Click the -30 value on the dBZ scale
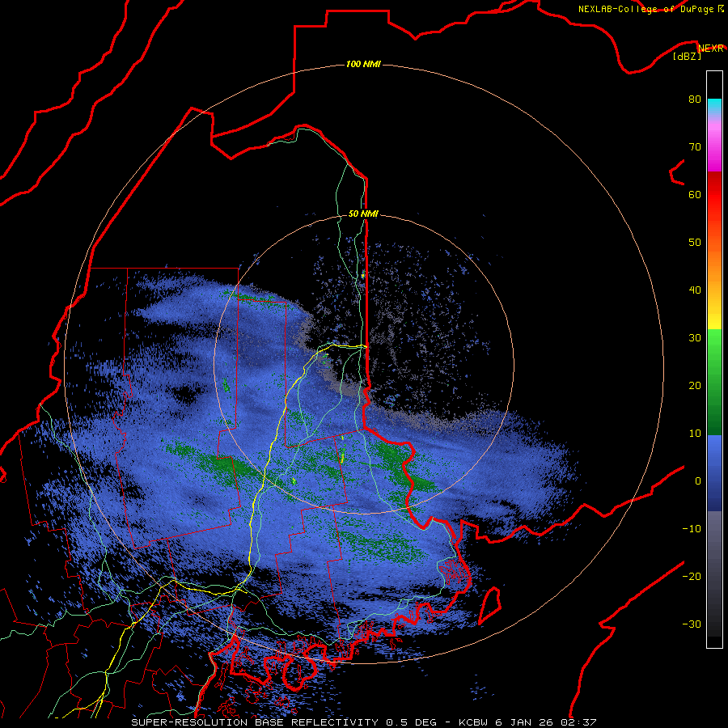 point(692,624)
